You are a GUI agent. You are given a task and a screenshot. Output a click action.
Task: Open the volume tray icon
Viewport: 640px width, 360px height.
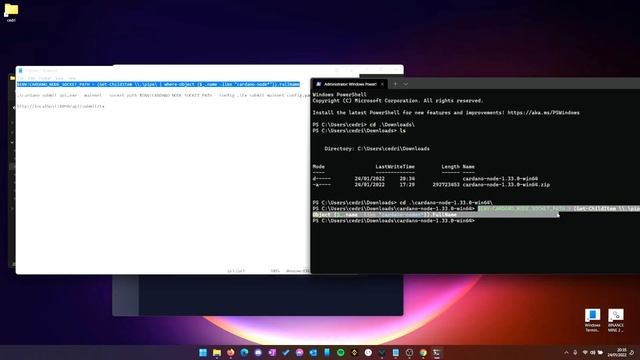[x=592, y=353]
